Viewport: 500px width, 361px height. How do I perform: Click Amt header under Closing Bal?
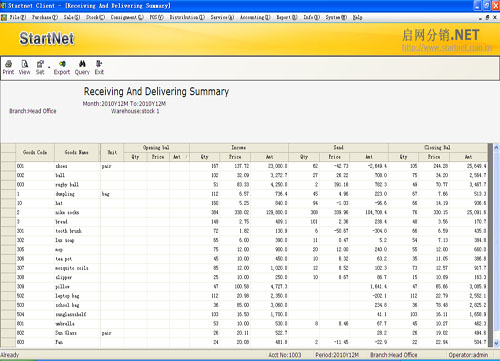pos(468,157)
